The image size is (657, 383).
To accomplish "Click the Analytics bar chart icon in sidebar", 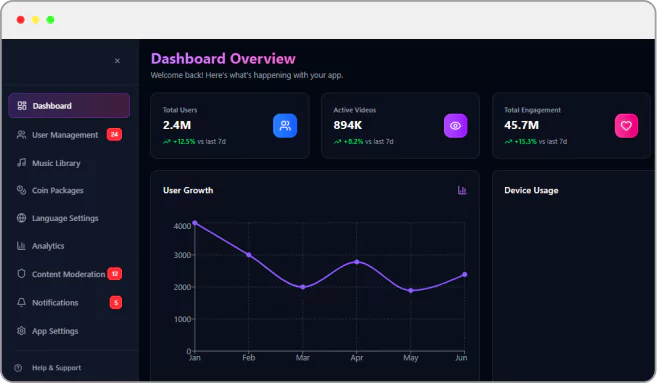I will pos(21,246).
